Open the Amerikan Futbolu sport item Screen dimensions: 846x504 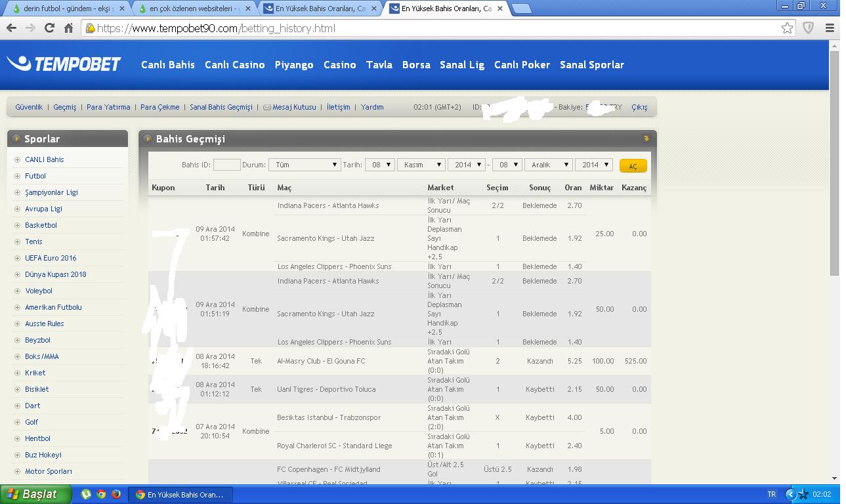[53, 307]
